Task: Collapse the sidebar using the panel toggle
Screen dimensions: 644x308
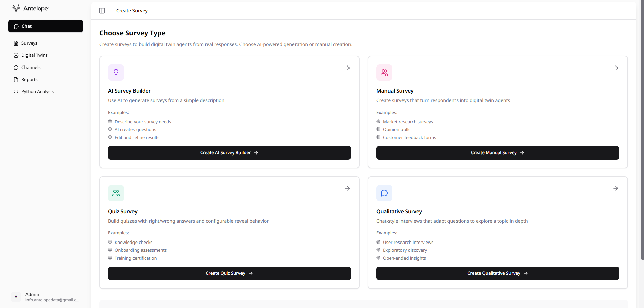Action: (x=102, y=10)
